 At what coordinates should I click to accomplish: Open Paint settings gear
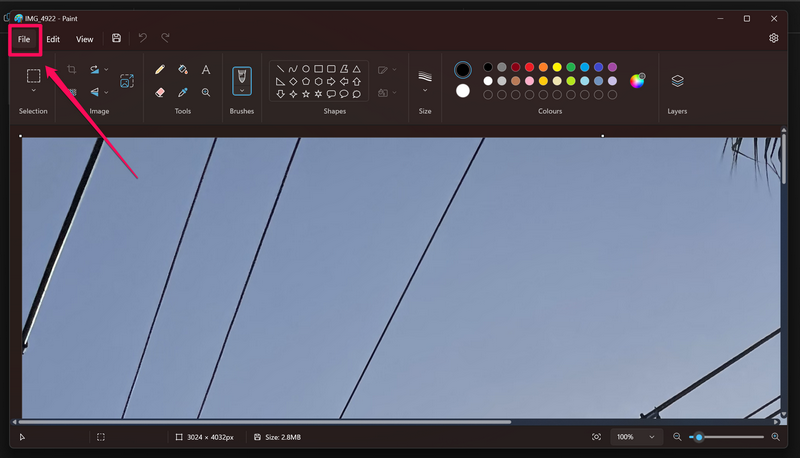[773, 39]
